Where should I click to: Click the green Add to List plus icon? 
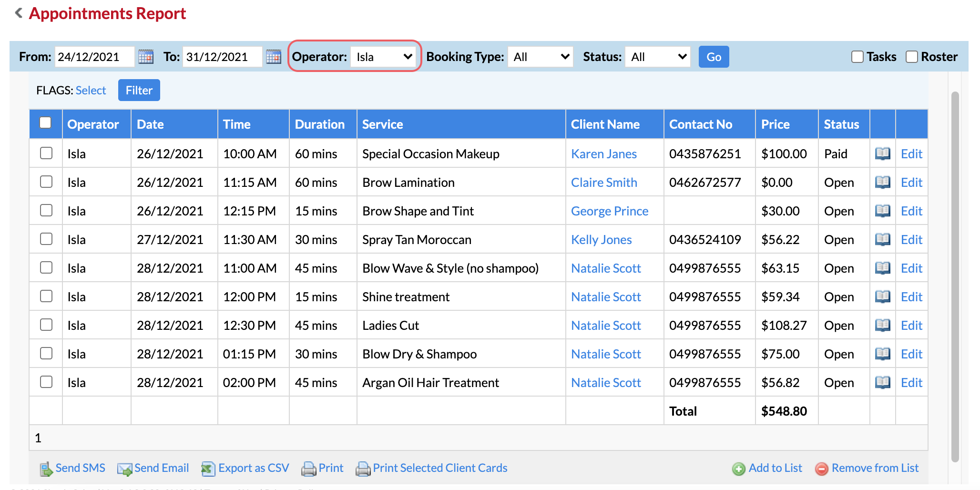(x=739, y=469)
